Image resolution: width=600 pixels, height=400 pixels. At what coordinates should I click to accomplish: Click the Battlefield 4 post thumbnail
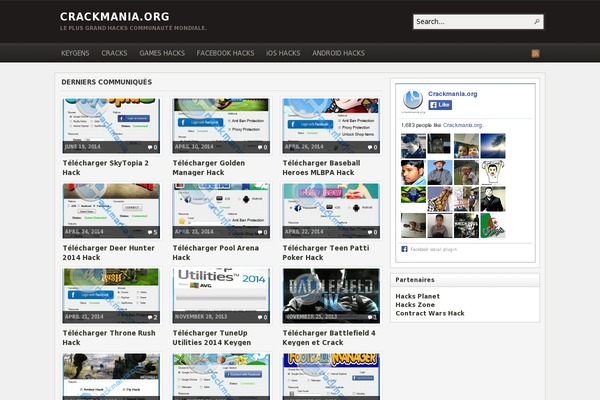(331, 296)
